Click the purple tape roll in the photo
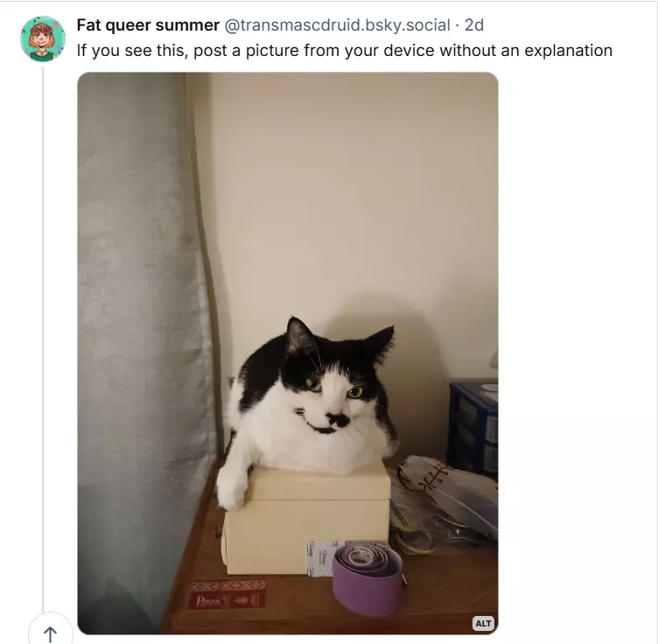 pos(368,579)
